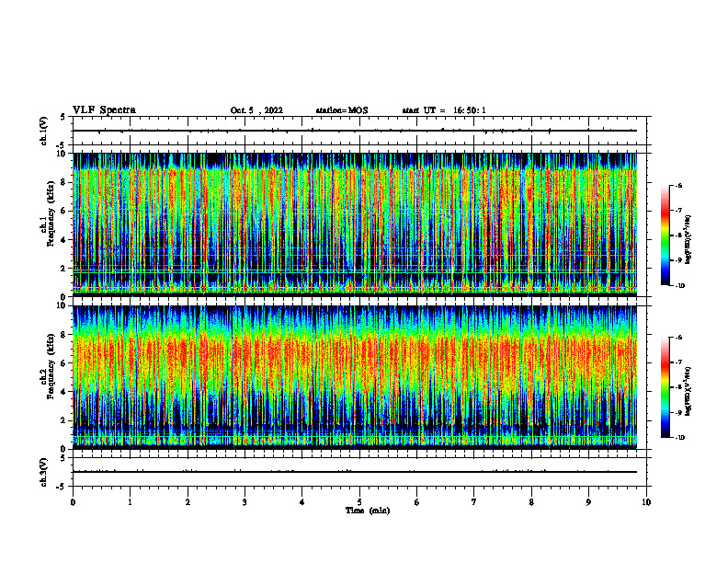Click the "4" tick on the time axis
Image resolution: width=728 pixels, height=563 pixels.
click(x=302, y=502)
